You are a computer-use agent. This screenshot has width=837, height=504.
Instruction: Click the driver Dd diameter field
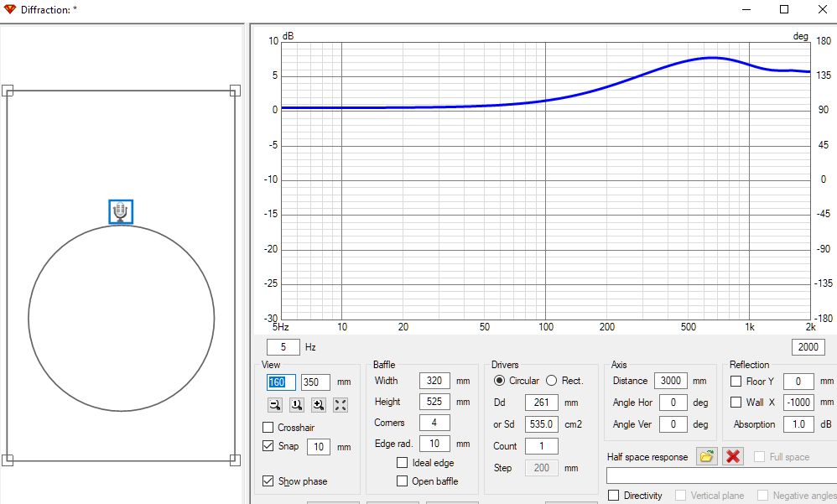point(542,403)
